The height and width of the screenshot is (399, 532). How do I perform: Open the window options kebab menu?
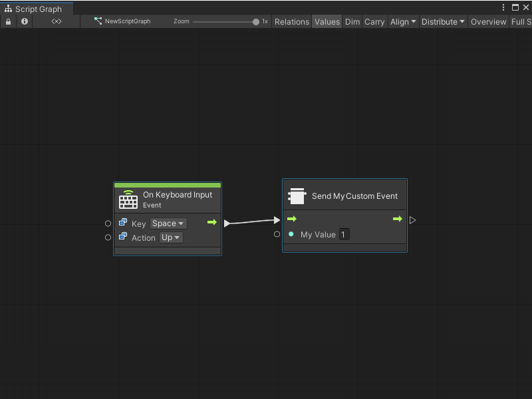coord(503,7)
